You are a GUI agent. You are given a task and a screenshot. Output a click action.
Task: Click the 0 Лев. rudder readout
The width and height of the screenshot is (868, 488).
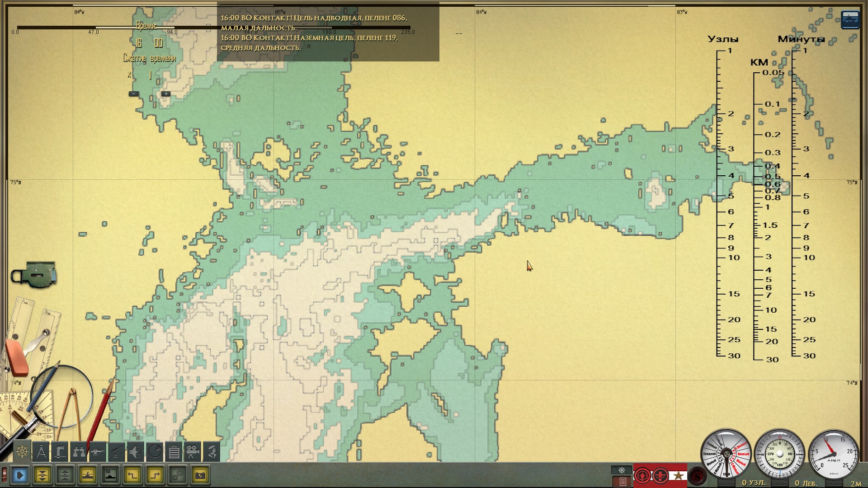tap(806, 483)
